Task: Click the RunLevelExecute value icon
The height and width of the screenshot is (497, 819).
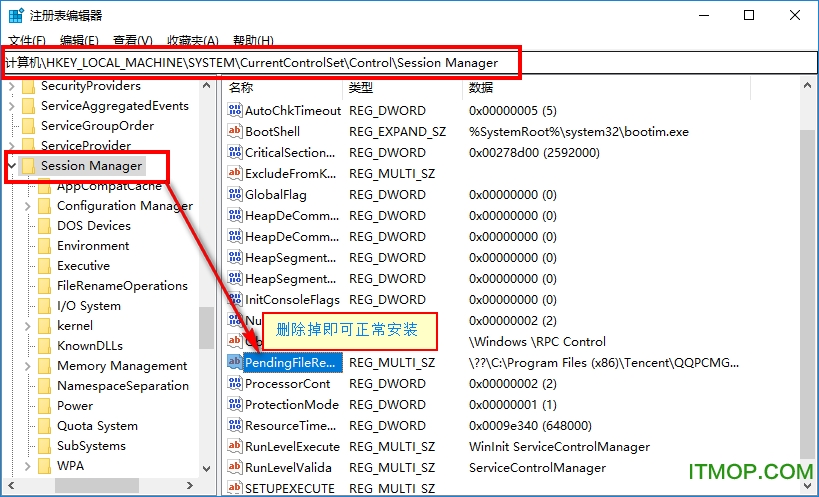Action: point(235,447)
